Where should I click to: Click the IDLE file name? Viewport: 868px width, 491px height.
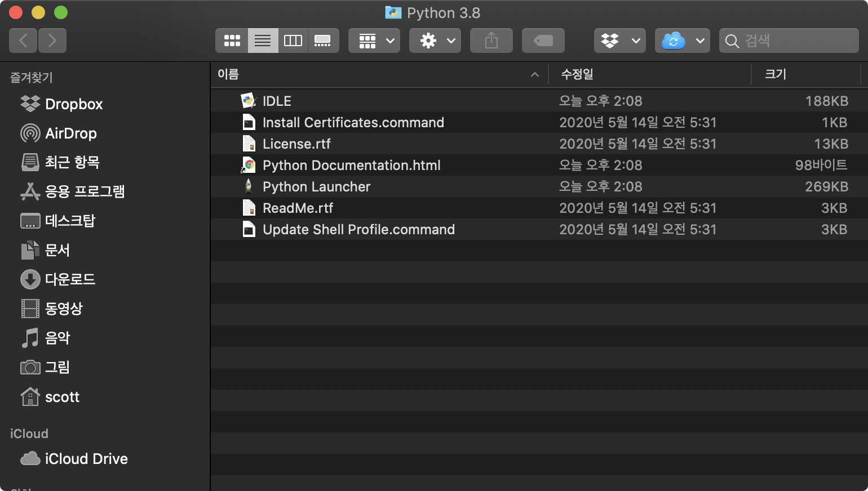point(277,101)
